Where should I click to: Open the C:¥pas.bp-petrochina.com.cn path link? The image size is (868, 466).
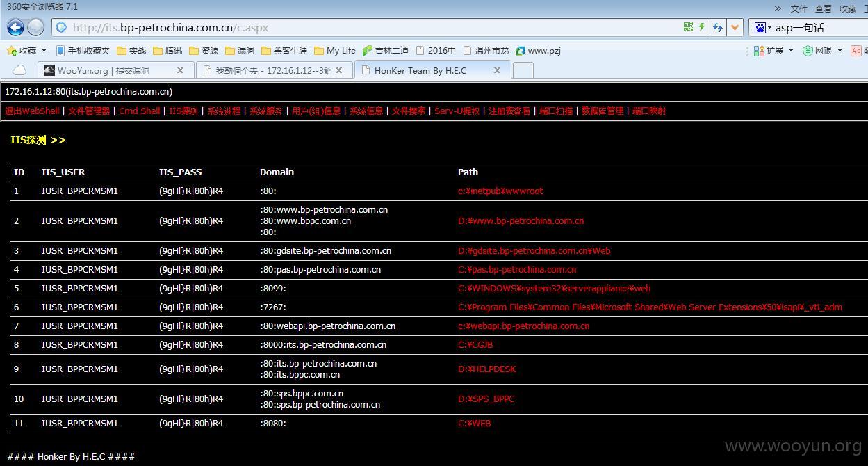tap(517, 270)
